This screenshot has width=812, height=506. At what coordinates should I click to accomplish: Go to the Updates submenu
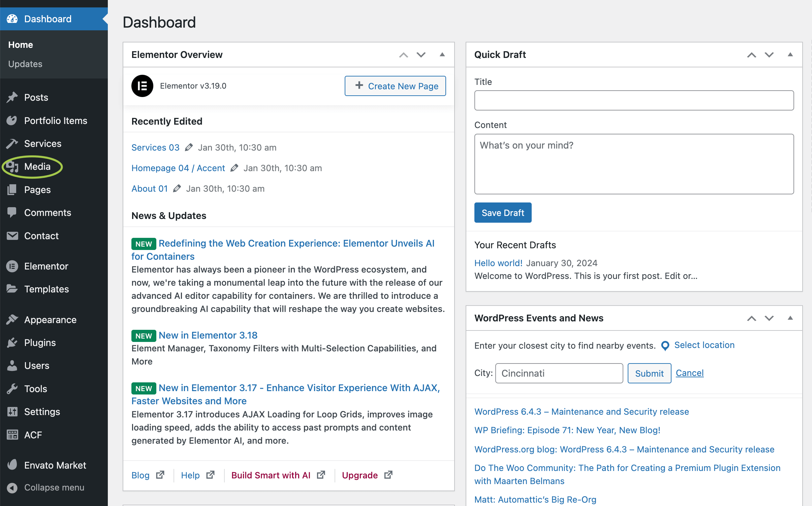[x=25, y=64]
